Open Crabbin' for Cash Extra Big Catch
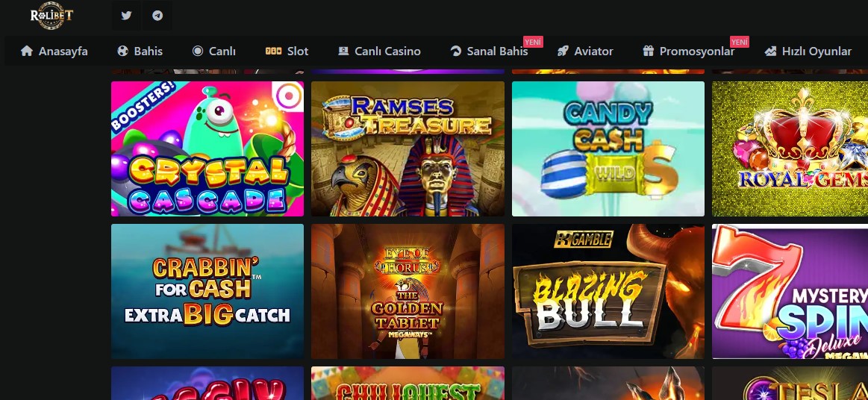The image size is (868, 400). (x=207, y=292)
